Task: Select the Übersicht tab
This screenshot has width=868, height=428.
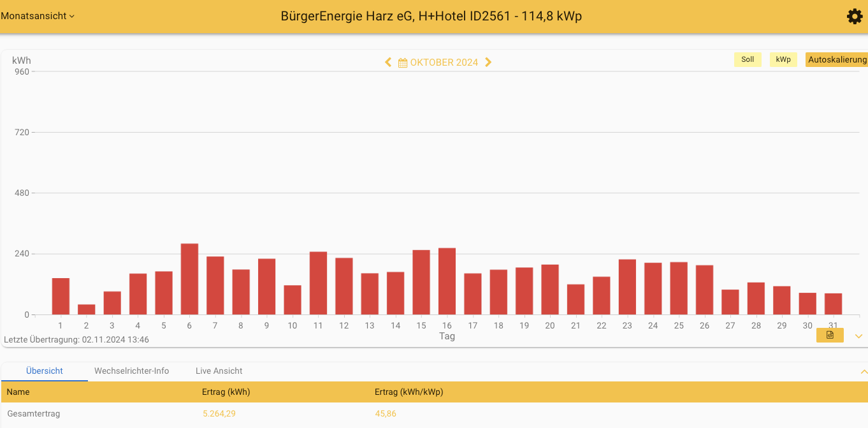Action: tap(43, 371)
